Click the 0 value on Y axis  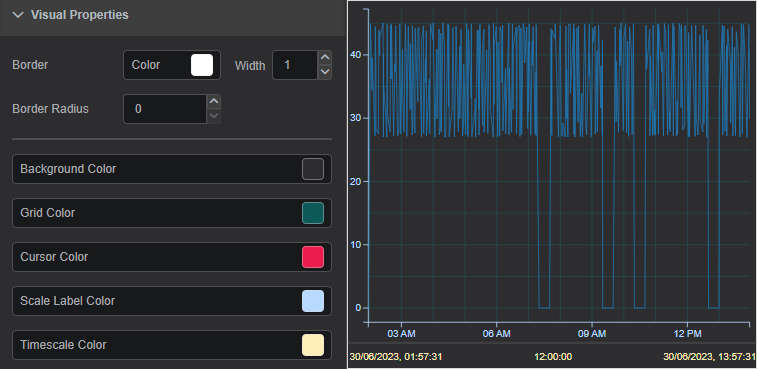coord(357,308)
